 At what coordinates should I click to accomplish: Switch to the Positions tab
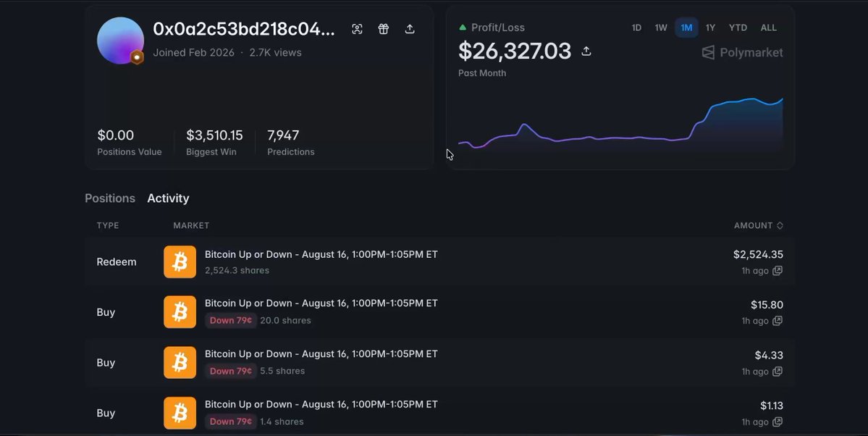(109, 198)
